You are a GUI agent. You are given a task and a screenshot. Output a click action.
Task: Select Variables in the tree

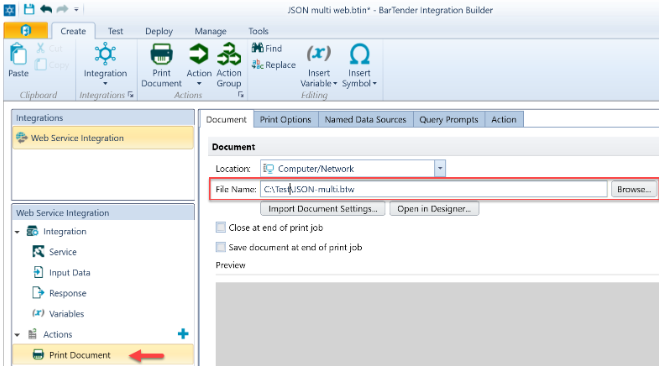66,314
